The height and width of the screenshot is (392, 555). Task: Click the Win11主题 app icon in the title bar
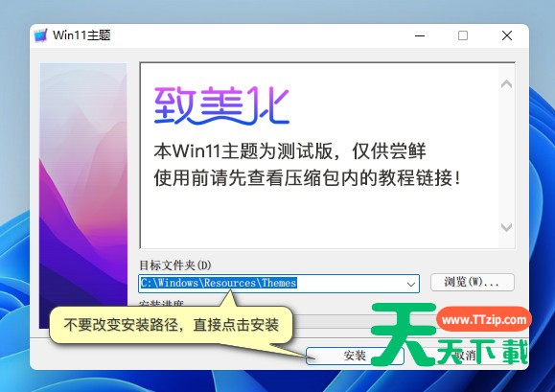40,35
